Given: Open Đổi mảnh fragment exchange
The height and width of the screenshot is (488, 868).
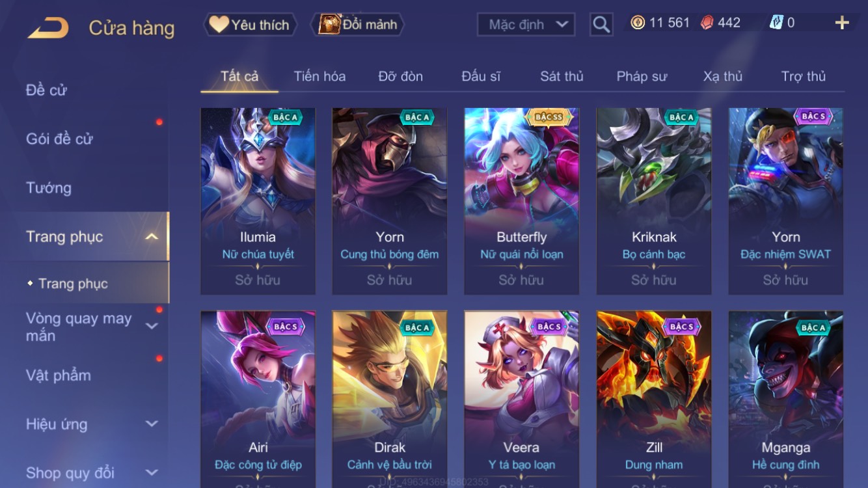Looking at the screenshot, I should pos(359,25).
